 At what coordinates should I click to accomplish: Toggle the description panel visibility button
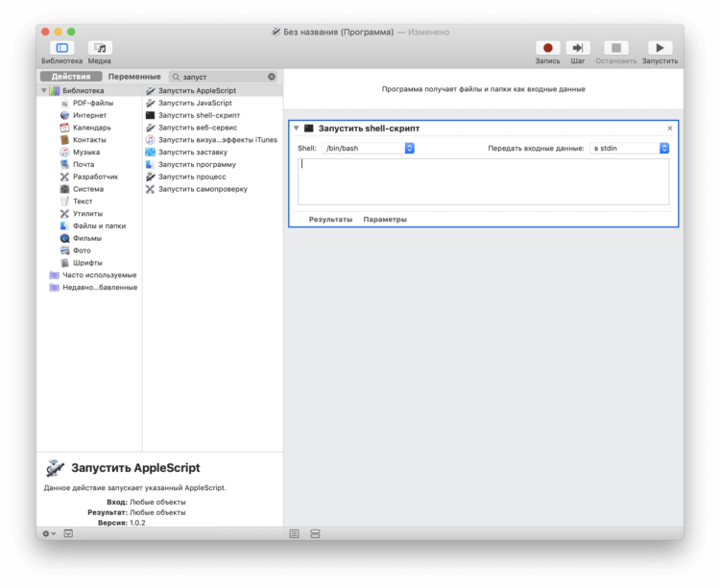pos(68,533)
